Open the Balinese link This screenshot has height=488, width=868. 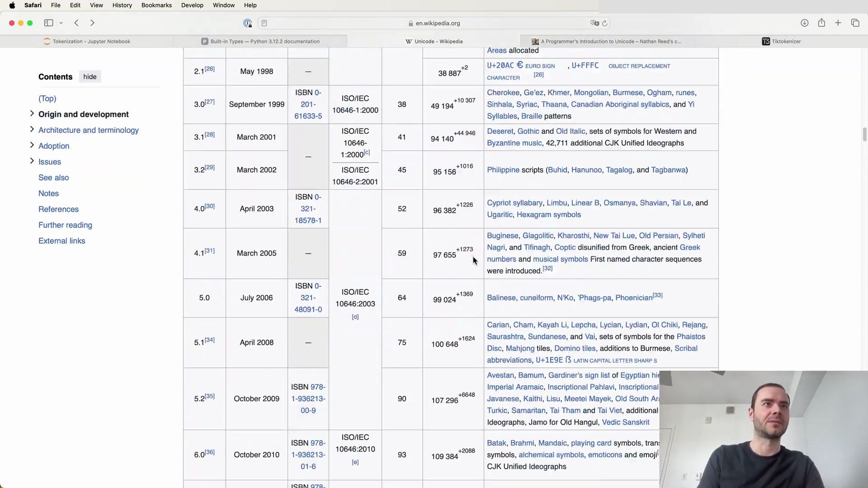pos(501,298)
